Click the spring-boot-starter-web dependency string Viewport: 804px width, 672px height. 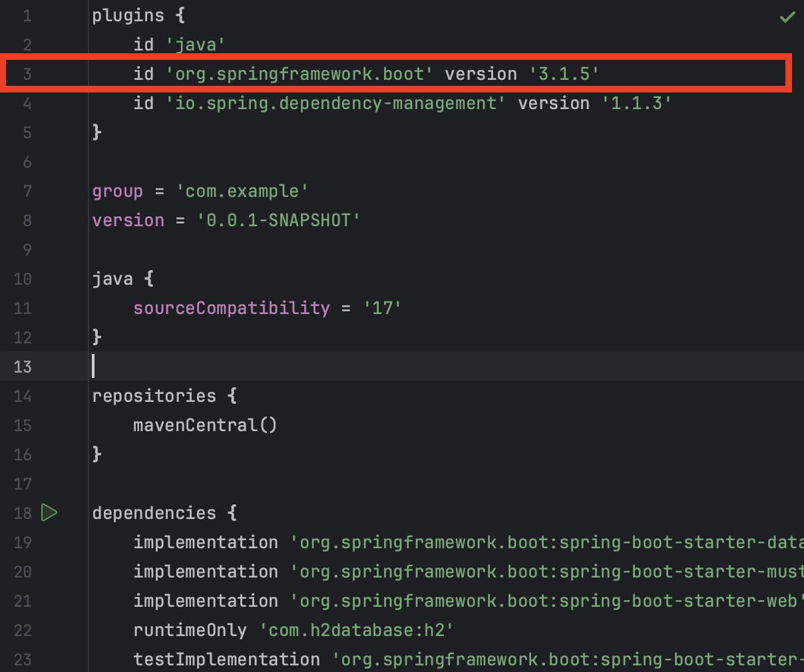click(x=546, y=601)
